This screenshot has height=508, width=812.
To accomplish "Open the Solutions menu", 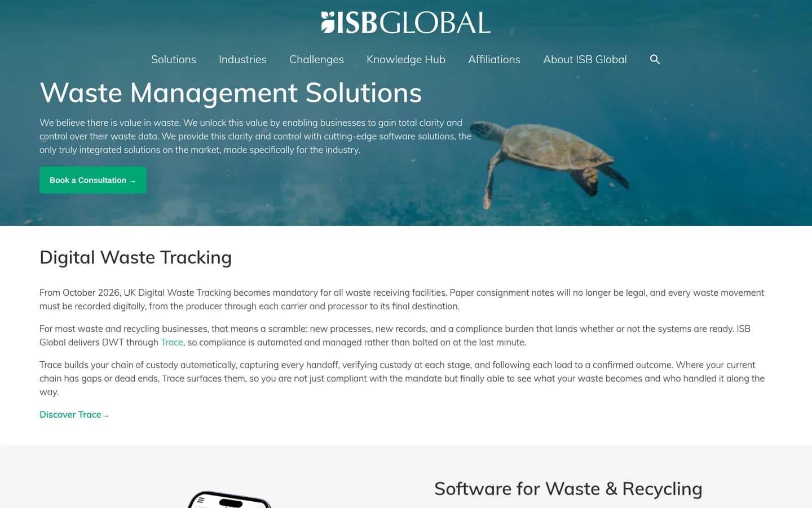I will pyautogui.click(x=174, y=59).
